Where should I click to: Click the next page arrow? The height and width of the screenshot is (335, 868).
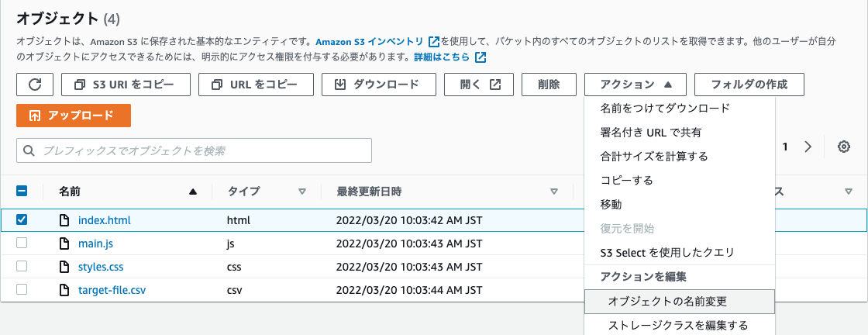[x=808, y=147]
